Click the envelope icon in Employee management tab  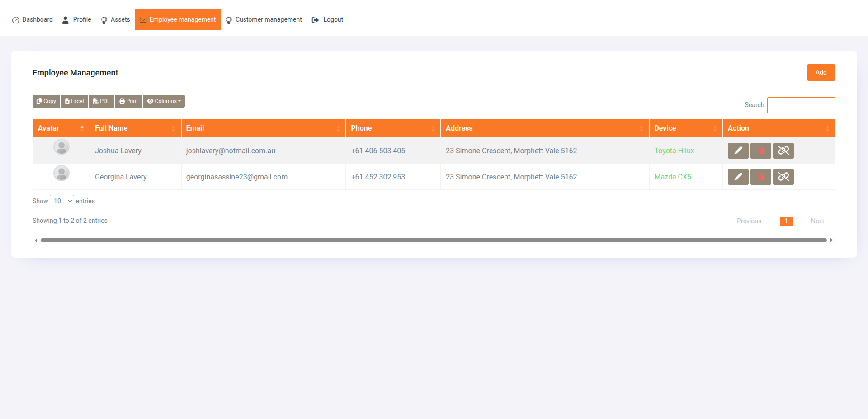pyautogui.click(x=143, y=19)
